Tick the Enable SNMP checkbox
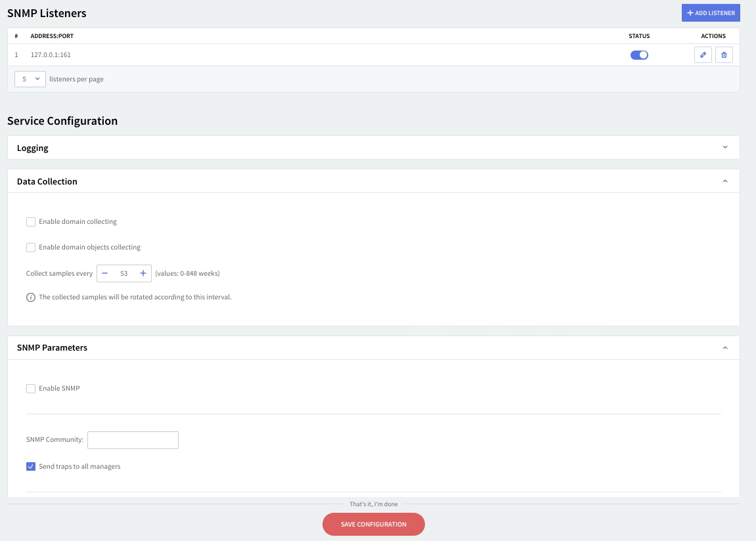 point(31,389)
